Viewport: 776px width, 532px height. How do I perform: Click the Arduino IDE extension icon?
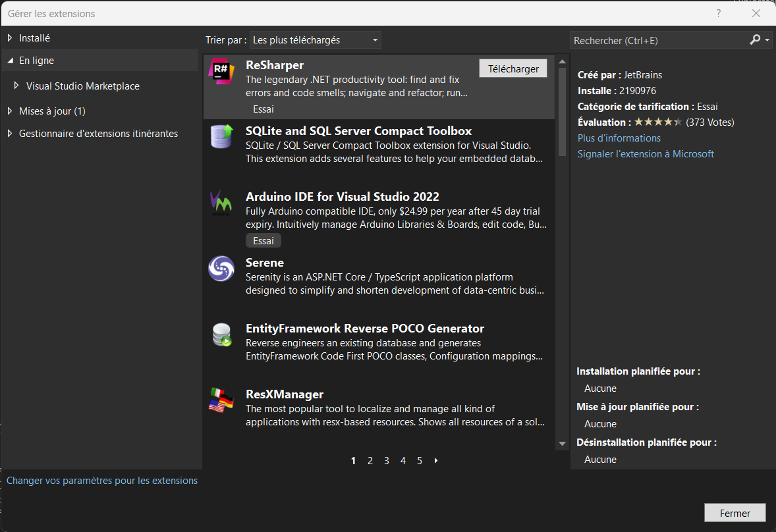click(221, 203)
